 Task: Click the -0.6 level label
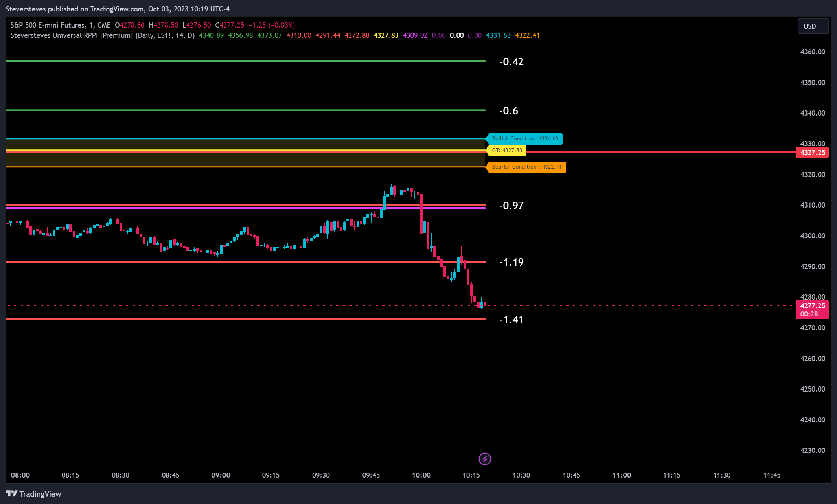click(508, 111)
